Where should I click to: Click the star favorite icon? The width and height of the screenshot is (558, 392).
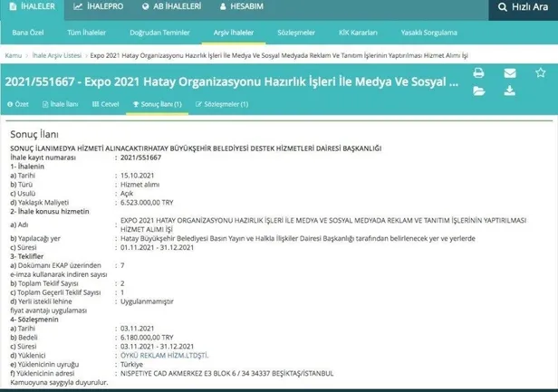tap(540, 73)
